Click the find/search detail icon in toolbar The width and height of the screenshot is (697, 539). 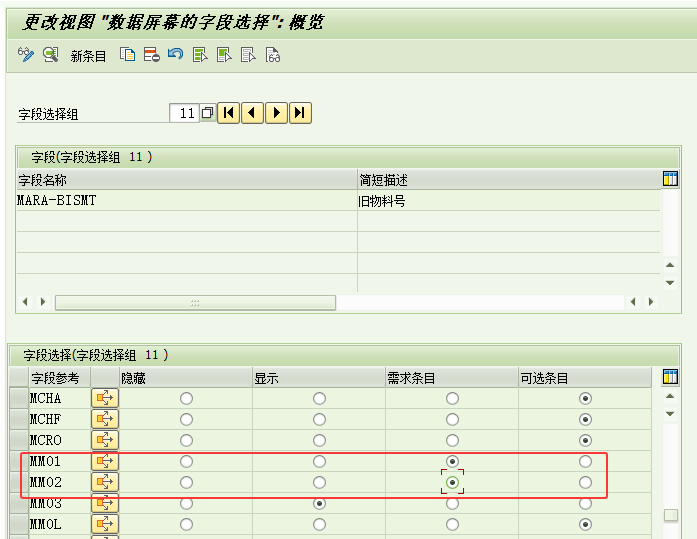click(50, 55)
